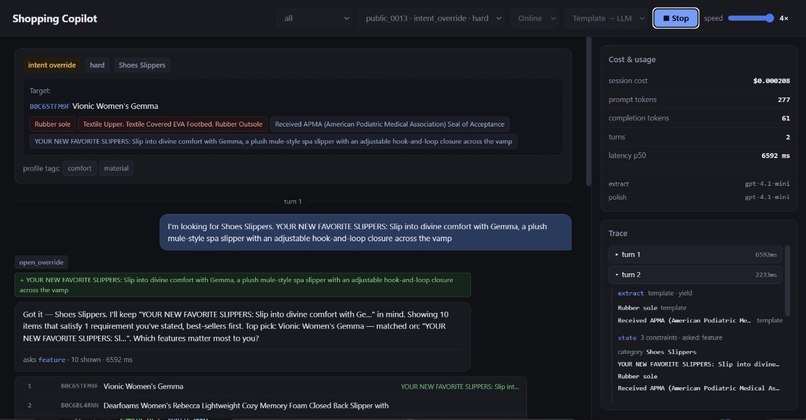
Task: Collapse turn 2 in Trace panel
Action: click(x=695, y=275)
